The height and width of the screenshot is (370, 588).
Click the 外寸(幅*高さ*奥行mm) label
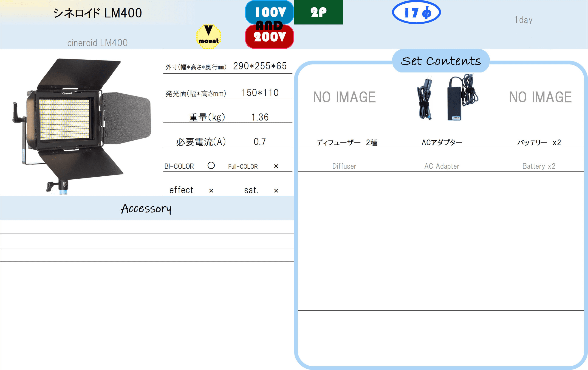(196, 67)
